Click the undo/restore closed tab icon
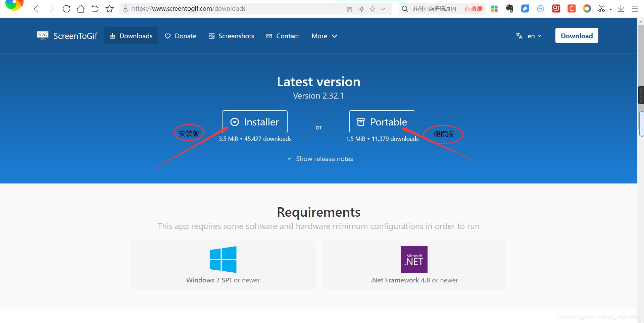This screenshot has height=323, width=644. (95, 9)
